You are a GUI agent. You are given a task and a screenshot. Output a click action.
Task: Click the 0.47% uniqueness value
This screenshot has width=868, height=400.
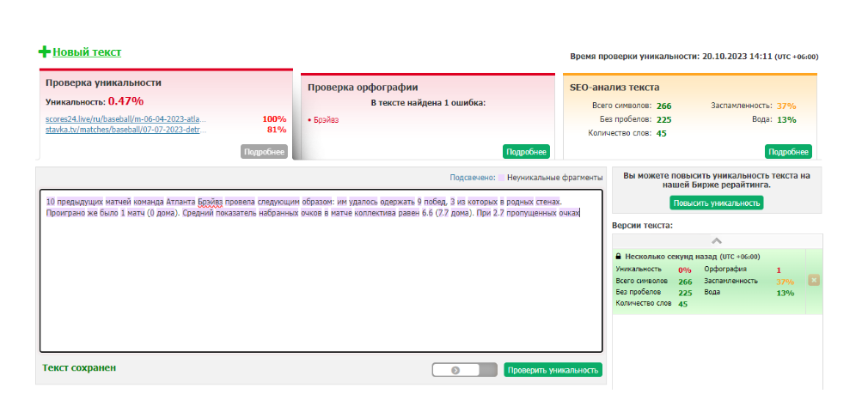point(125,101)
